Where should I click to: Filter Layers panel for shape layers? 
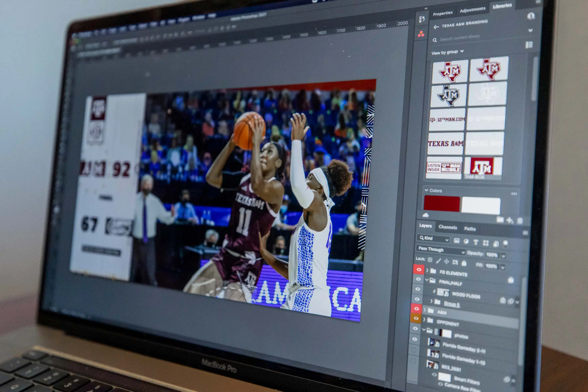[x=486, y=243]
